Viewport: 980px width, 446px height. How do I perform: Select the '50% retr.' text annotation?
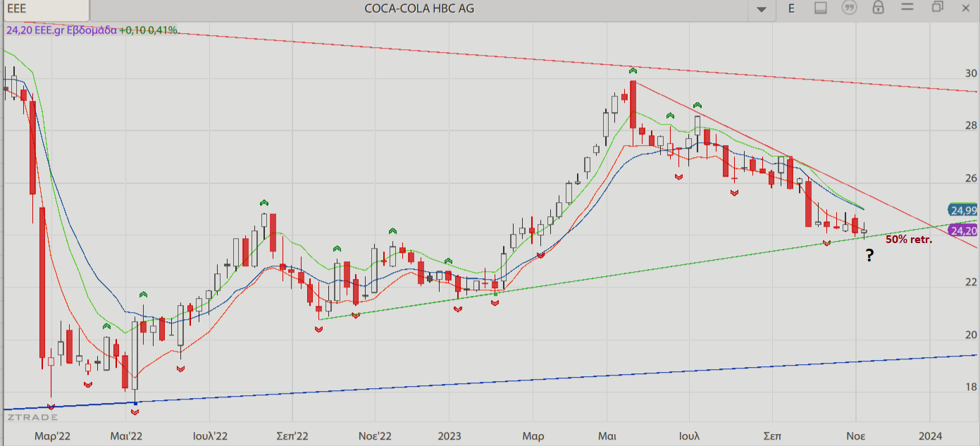(x=909, y=240)
